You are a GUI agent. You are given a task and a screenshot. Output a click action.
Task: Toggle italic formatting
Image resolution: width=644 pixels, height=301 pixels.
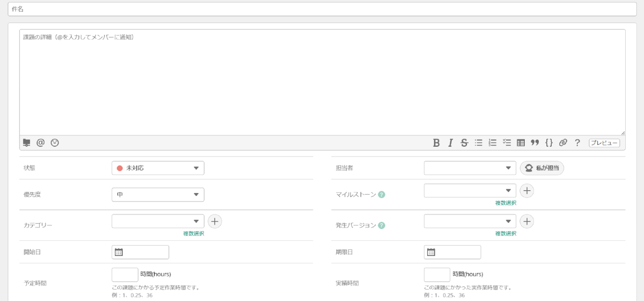click(451, 142)
